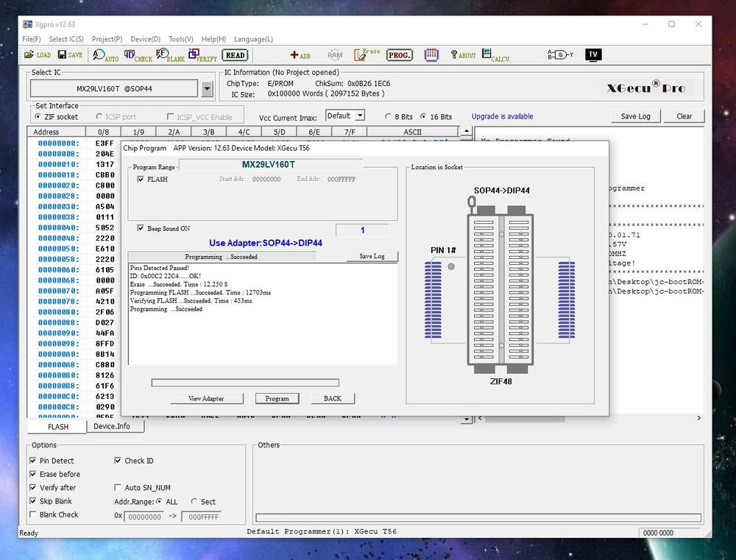The height and width of the screenshot is (560, 736).
Task: Select the ZIF socket interface radio
Action: (x=38, y=116)
